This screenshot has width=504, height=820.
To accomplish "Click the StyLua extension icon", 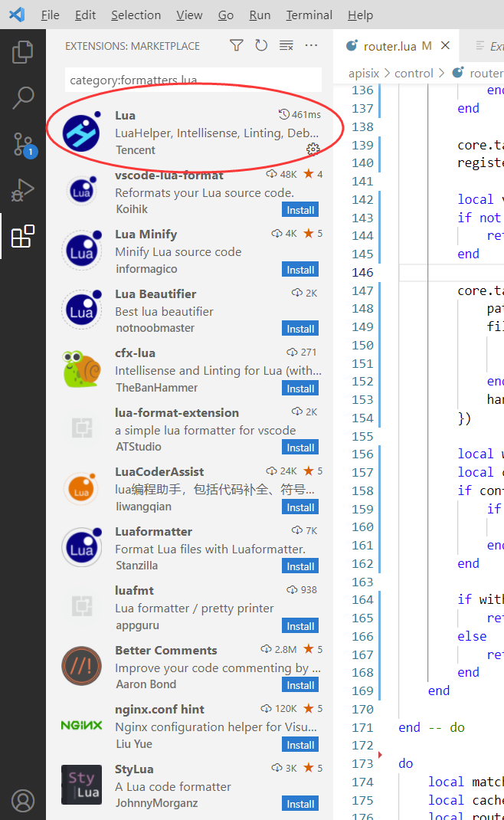I will click(x=81, y=785).
